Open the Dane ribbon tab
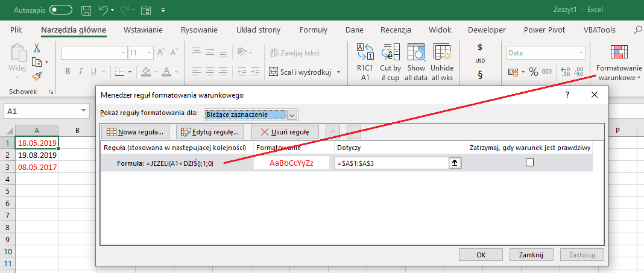 coord(354,30)
